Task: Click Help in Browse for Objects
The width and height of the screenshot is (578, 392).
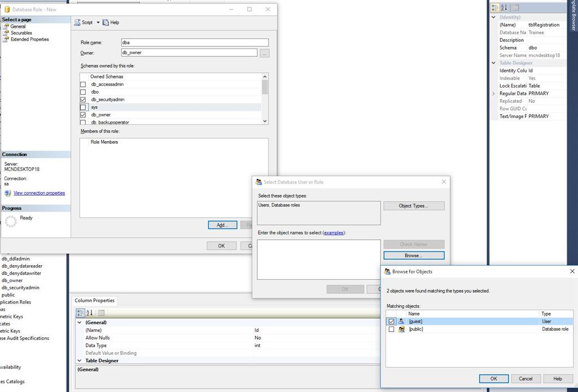Action: click(x=557, y=378)
